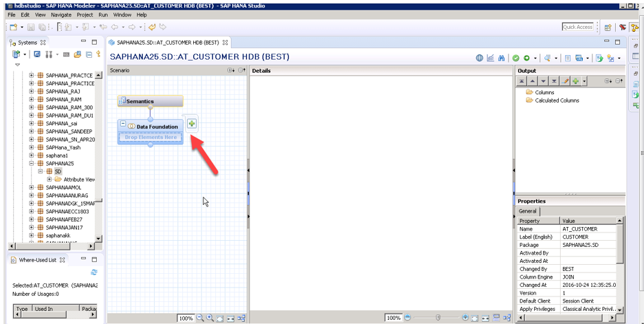Click the green arrow Save and Activate icon
The width and height of the screenshot is (644, 324).
(x=526, y=58)
